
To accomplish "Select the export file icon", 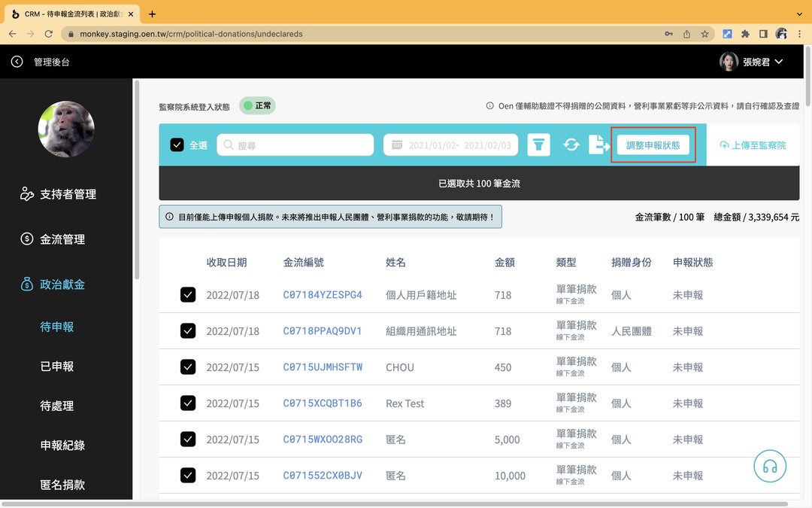I will (600, 144).
